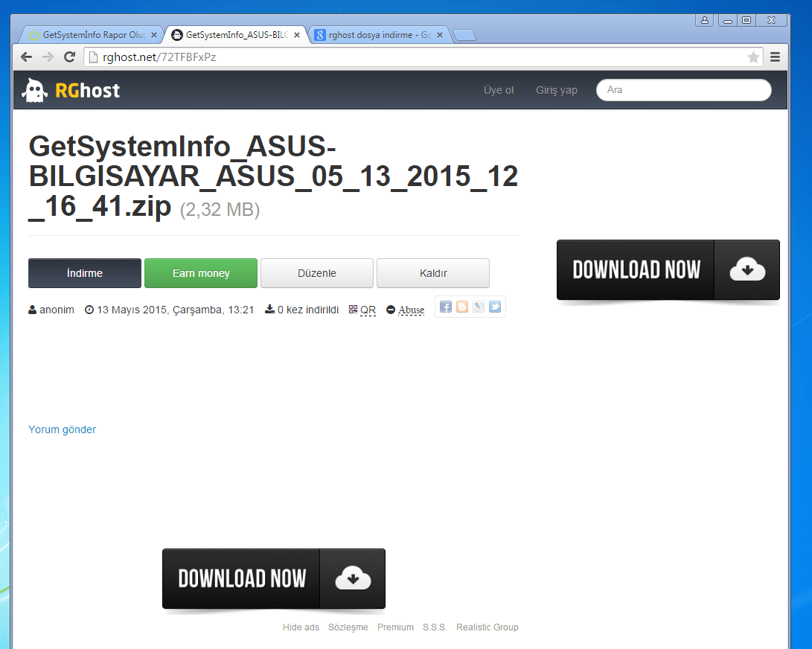This screenshot has height=649, width=812.
Task: Click the anonim user icon
Action: [32, 310]
